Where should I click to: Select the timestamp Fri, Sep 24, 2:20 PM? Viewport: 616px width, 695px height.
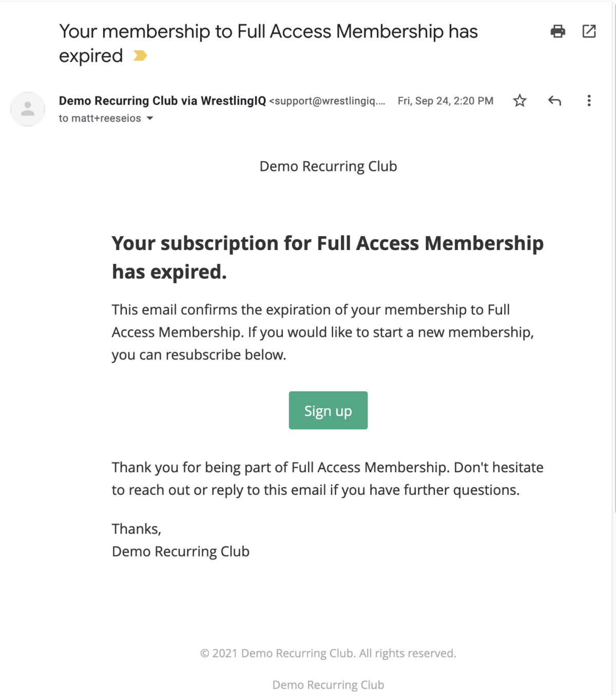coord(446,101)
